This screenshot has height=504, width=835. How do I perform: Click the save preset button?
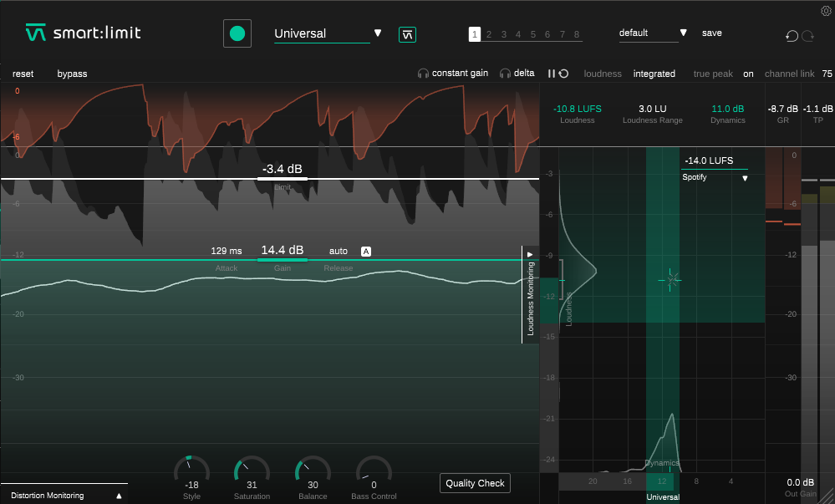711,33
